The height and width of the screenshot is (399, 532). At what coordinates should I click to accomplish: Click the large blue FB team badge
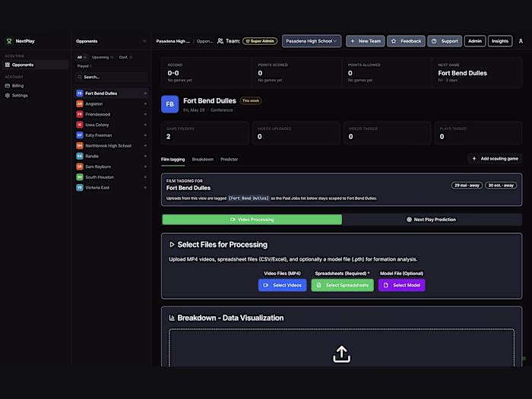[x=169, y=104]
